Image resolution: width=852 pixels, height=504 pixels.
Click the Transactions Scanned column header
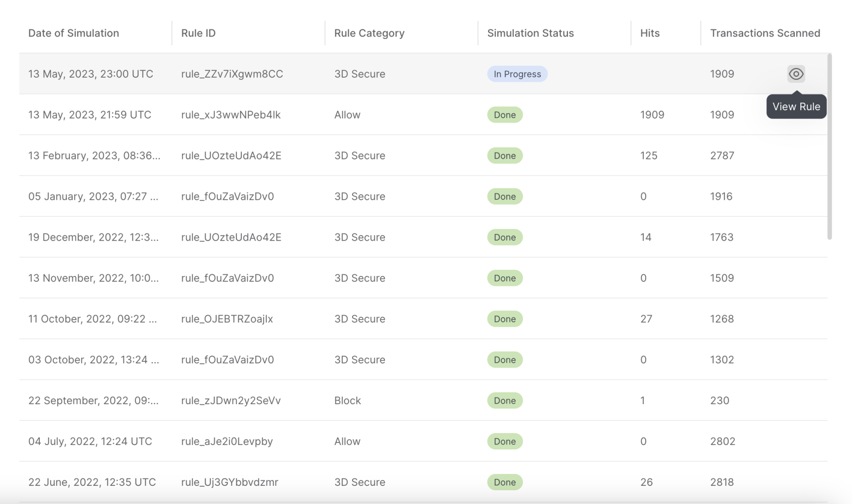765,33
